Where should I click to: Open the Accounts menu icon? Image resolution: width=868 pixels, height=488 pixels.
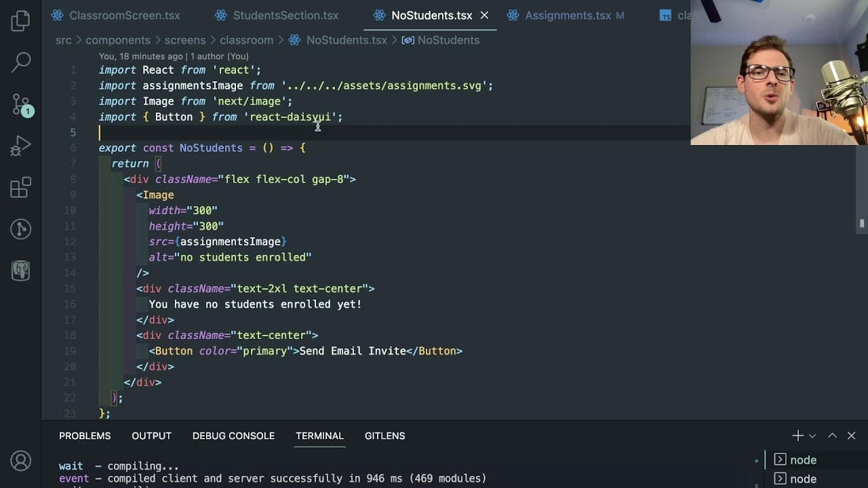[21, 461]
